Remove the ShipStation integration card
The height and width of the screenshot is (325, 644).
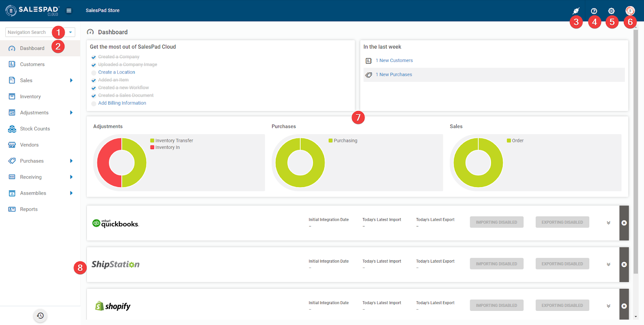point(624,264)
